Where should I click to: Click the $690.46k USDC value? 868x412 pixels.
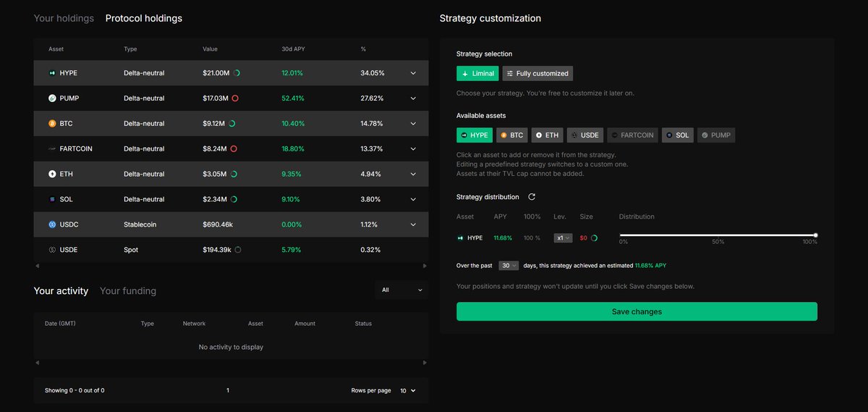coord(218,224)
